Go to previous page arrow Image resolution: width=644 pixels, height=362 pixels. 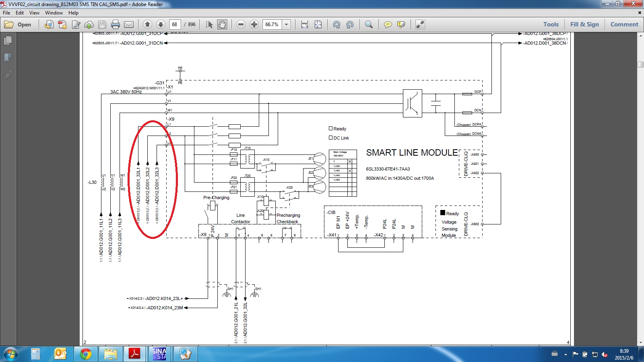[x=147, y=25]
